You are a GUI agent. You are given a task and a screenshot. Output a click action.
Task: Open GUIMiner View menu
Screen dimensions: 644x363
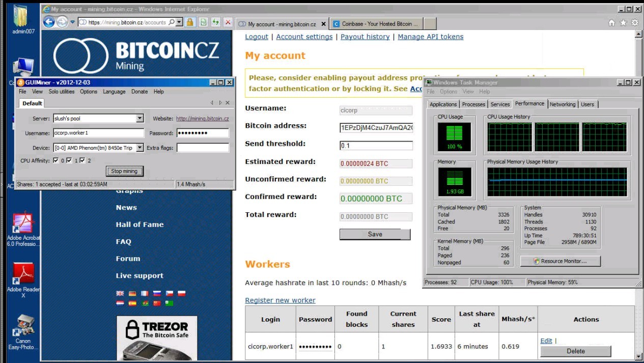(x=37, y=92)
